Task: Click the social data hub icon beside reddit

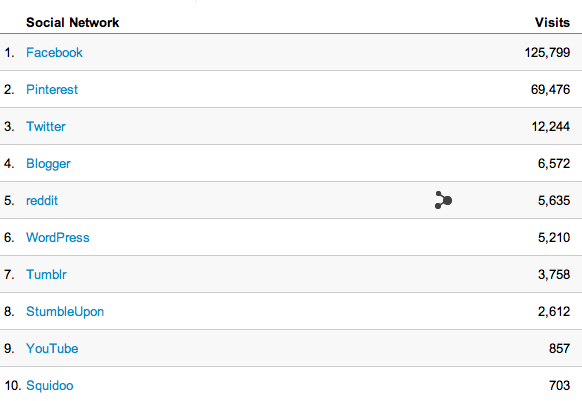Action: coord(443,200)
